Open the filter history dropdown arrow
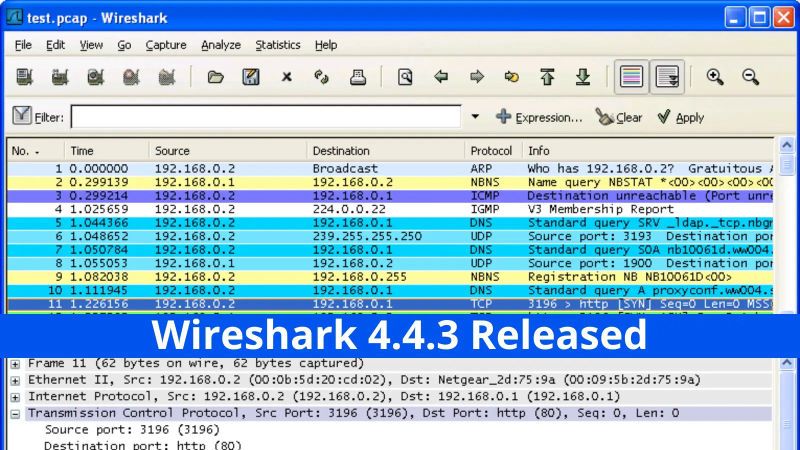Image resolution: width=800 pixels, height=450 pixels. [x=475, y=117]
